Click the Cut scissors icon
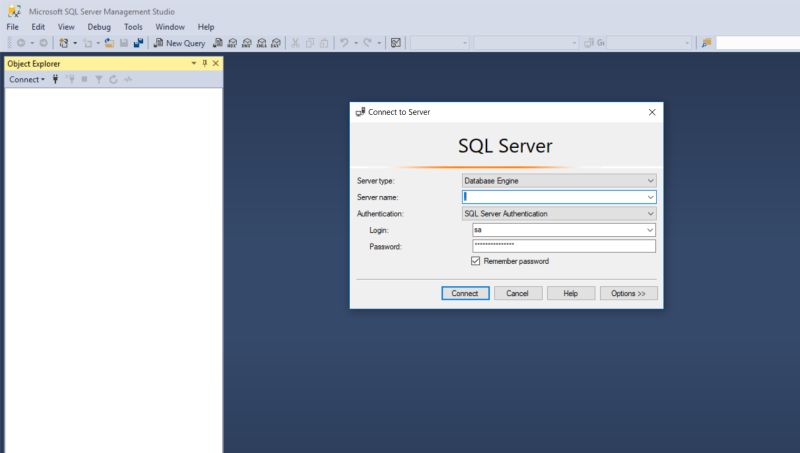800x453 pixels. 295,43
